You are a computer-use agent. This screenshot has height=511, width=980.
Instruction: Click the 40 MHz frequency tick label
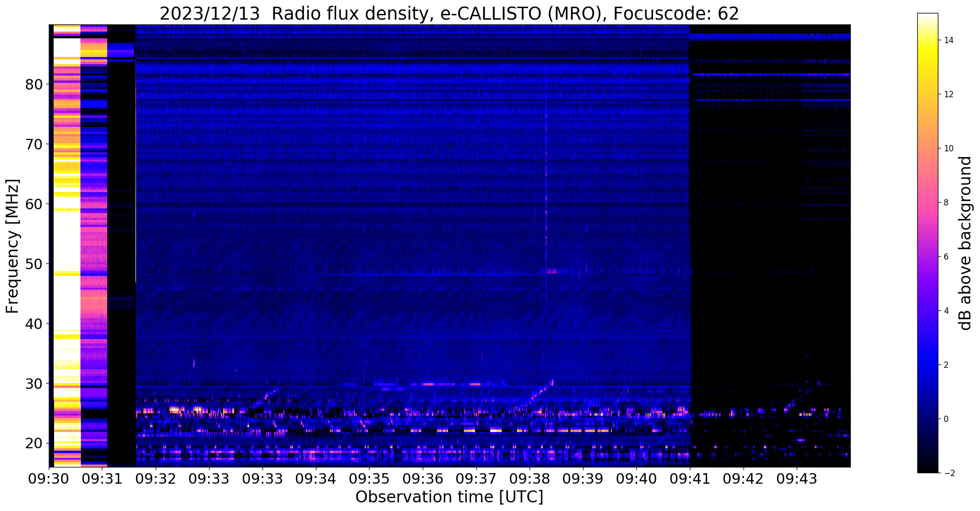(34, 324)
